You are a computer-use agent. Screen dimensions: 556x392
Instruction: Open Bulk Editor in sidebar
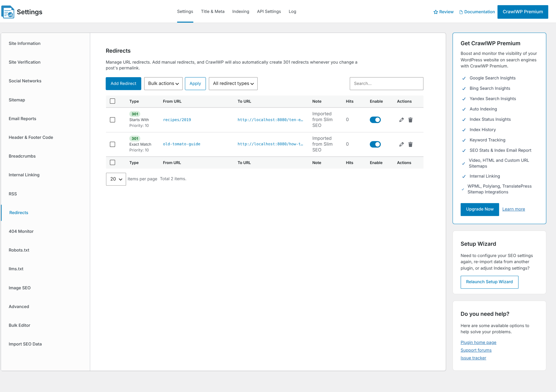(19, 325)
